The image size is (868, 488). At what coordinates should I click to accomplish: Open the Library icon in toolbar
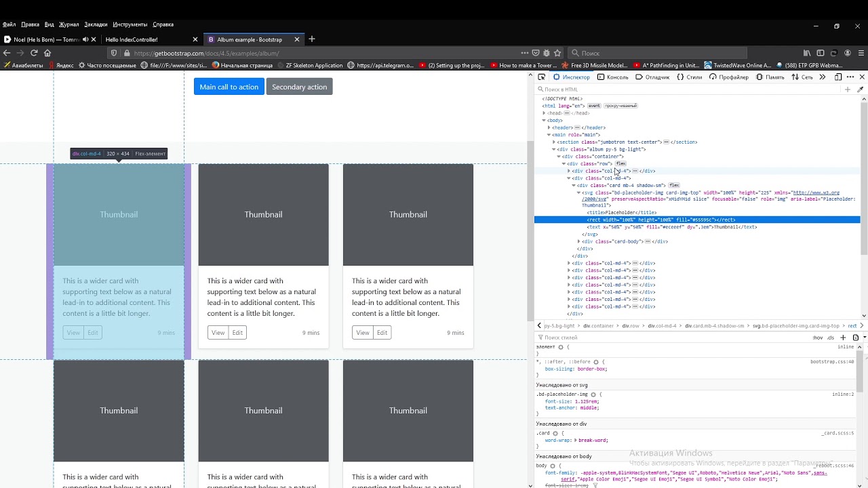tap(807, 53)
